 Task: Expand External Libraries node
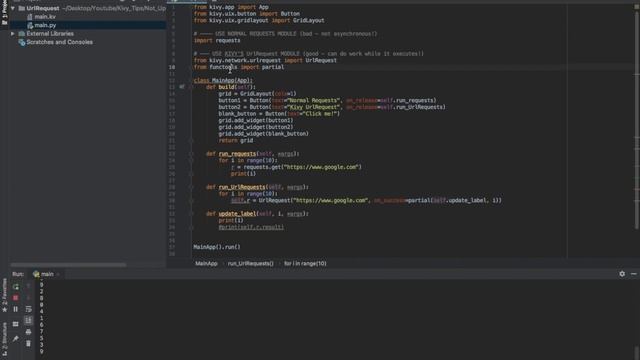[13, 34]
